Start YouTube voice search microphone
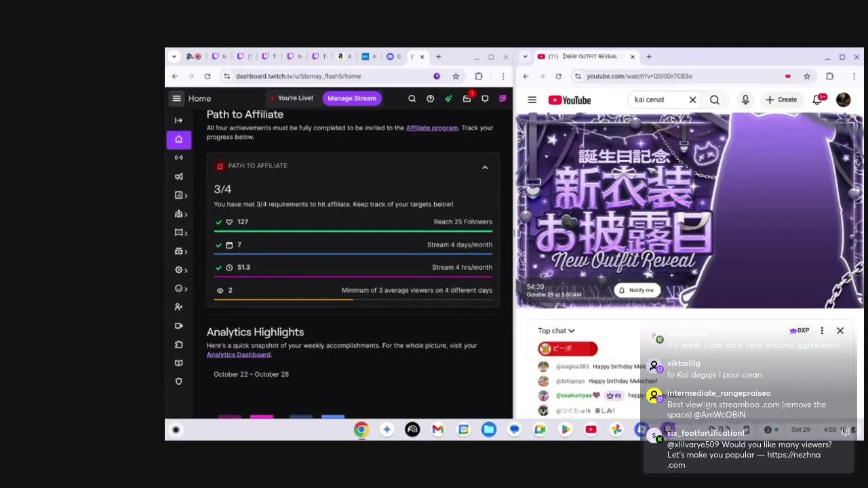Viewport: 868px width, 488px height. click(745, 100)
